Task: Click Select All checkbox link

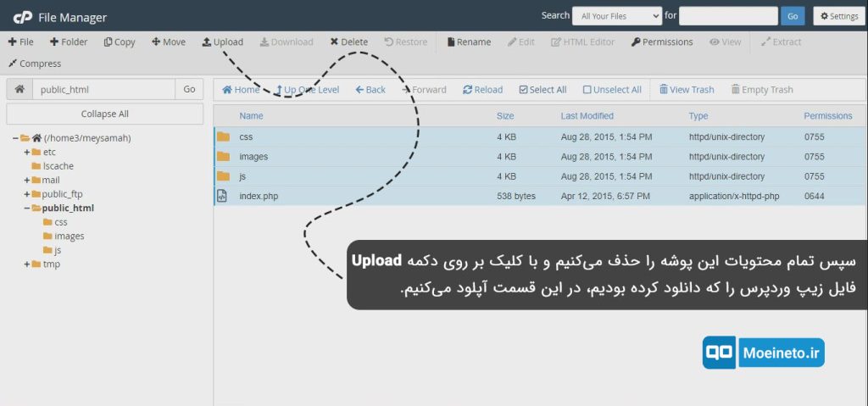Action: click(542, 90)
